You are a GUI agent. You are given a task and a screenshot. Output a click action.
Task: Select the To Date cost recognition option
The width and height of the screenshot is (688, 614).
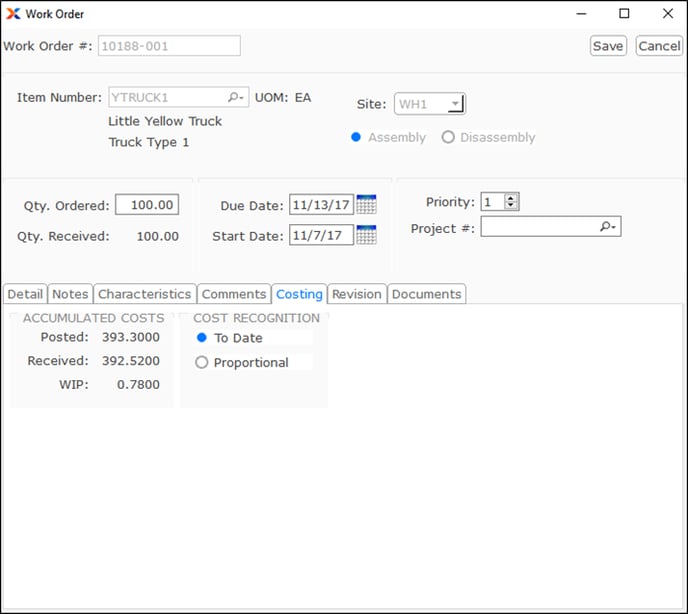[202, 338]
